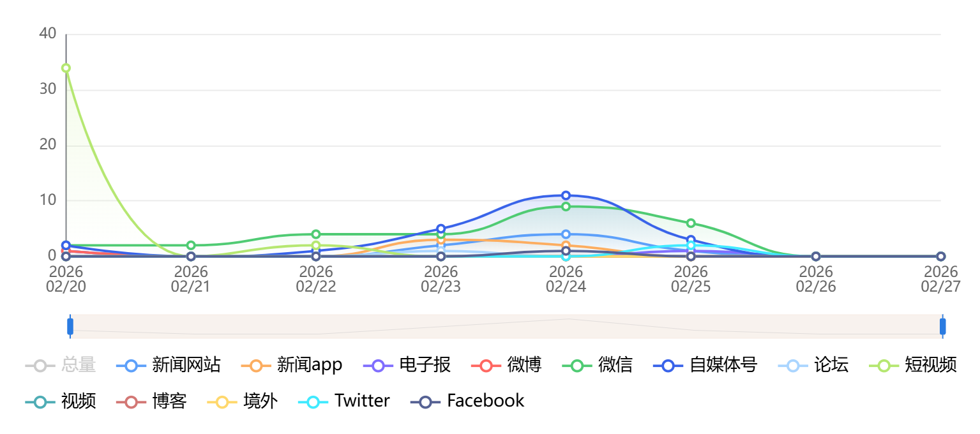Click the left zoom slider handle
980x434 pixels.
pos(70,326)
